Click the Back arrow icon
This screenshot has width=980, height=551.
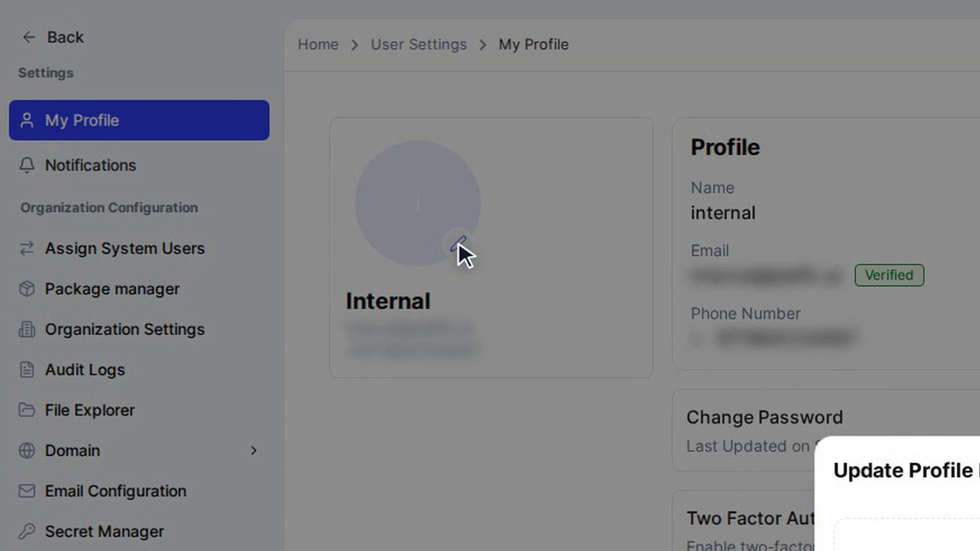29,37
